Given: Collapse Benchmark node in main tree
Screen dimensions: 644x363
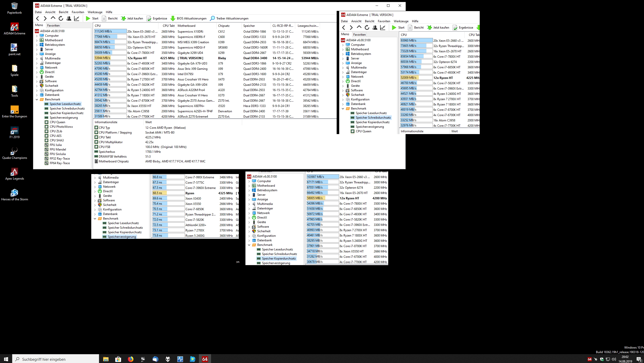Looking at the screenshot, I should click(x=37, y=99).
